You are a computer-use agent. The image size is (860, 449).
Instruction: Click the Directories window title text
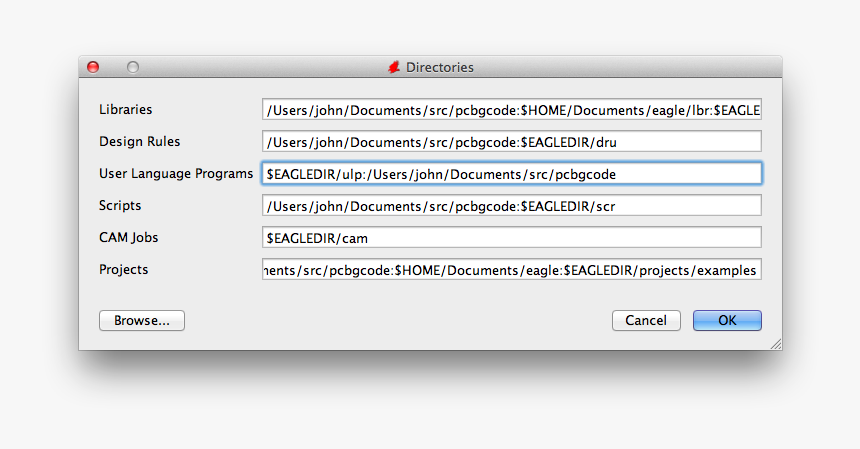(x=439, y=67)
